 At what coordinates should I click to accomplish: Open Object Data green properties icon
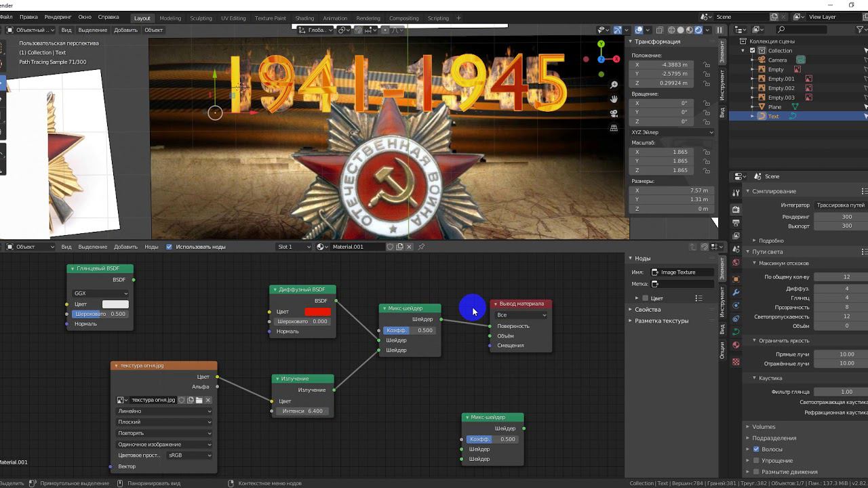[x=736, y=331]
